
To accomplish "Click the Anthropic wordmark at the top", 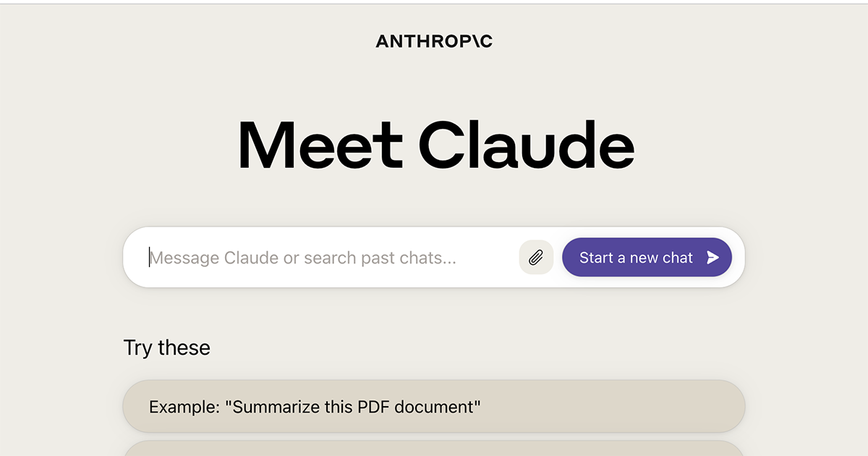I will pyautogui.click(x=434, y=41).
